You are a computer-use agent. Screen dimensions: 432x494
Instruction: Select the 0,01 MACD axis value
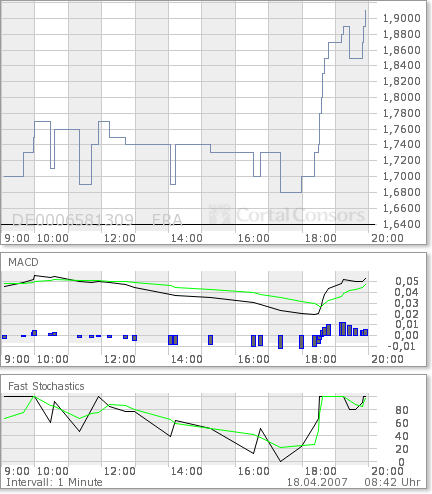(x=407, y=324)
